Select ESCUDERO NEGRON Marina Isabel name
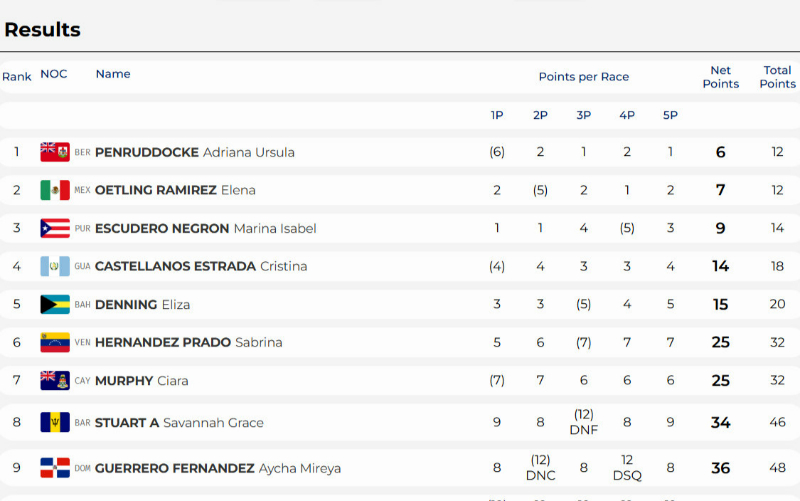This screenshot has width=800, height=501. pos(206,229)
